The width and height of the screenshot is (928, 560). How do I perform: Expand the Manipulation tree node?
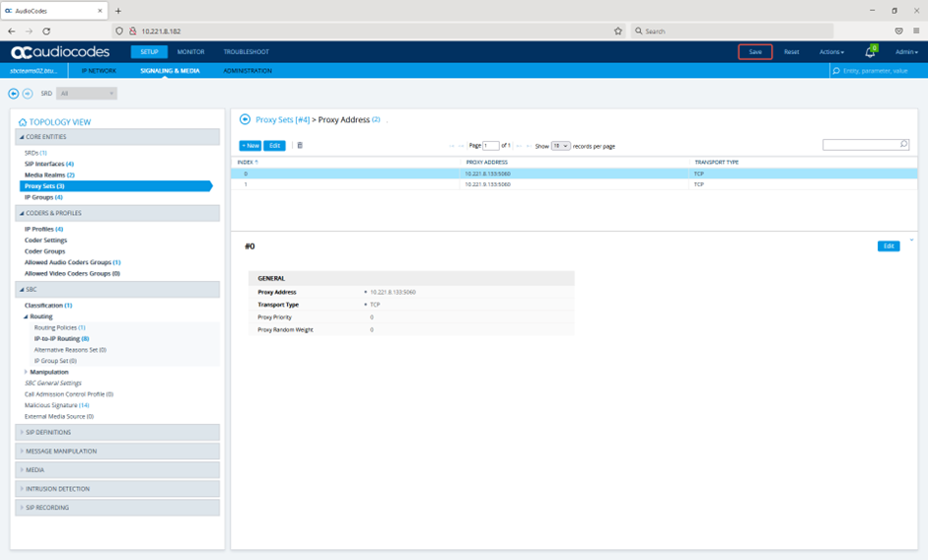(26, 372)
